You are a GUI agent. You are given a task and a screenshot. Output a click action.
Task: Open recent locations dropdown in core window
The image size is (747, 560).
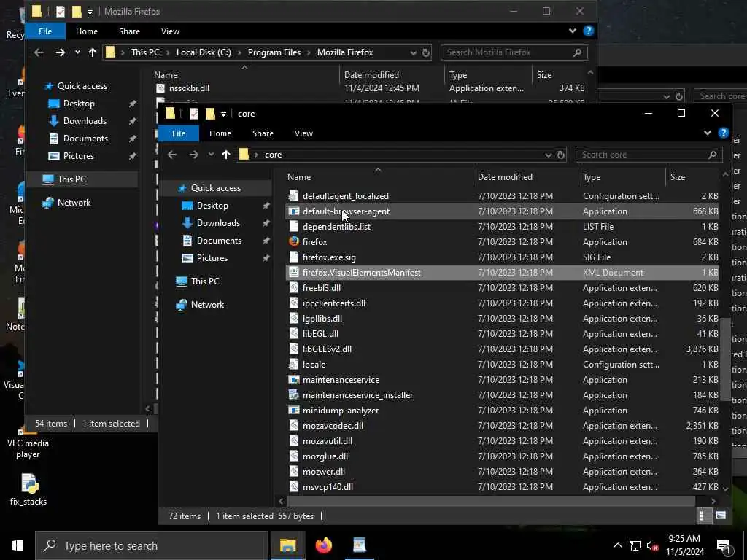pyautogui.click(x=211, y=155)
